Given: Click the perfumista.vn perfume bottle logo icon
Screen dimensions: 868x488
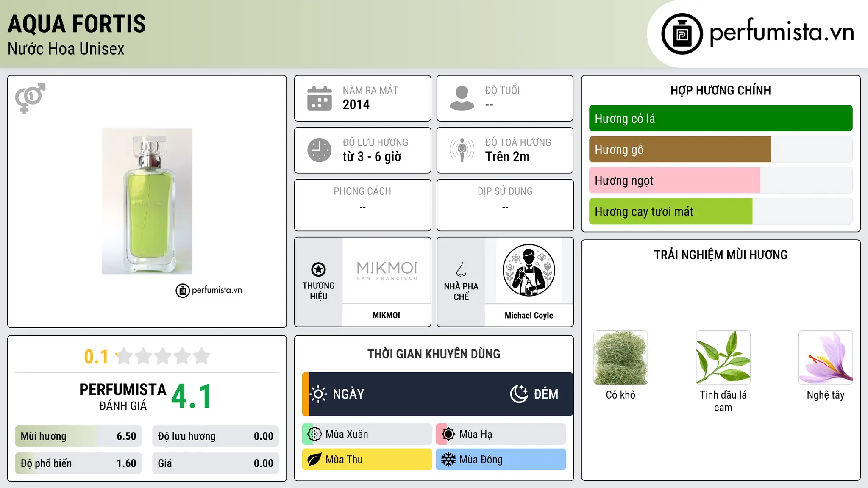Looking at the screenshot, I should tap(682, 34).
